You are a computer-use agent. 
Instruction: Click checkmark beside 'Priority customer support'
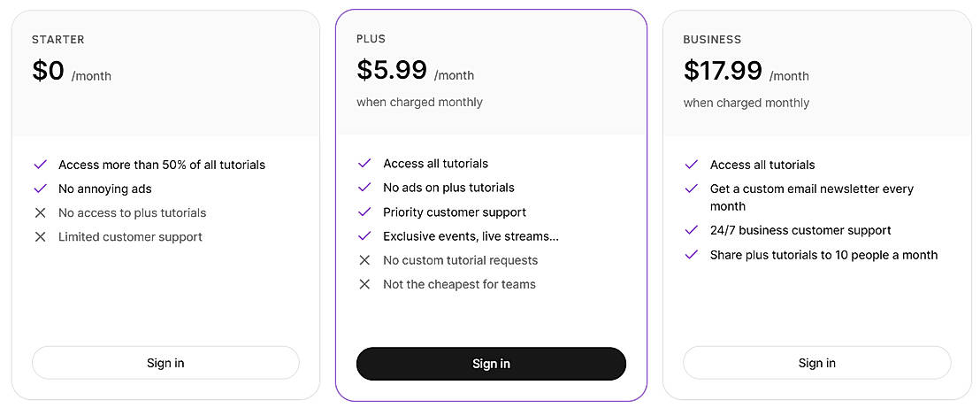click(x=364, y=212)
